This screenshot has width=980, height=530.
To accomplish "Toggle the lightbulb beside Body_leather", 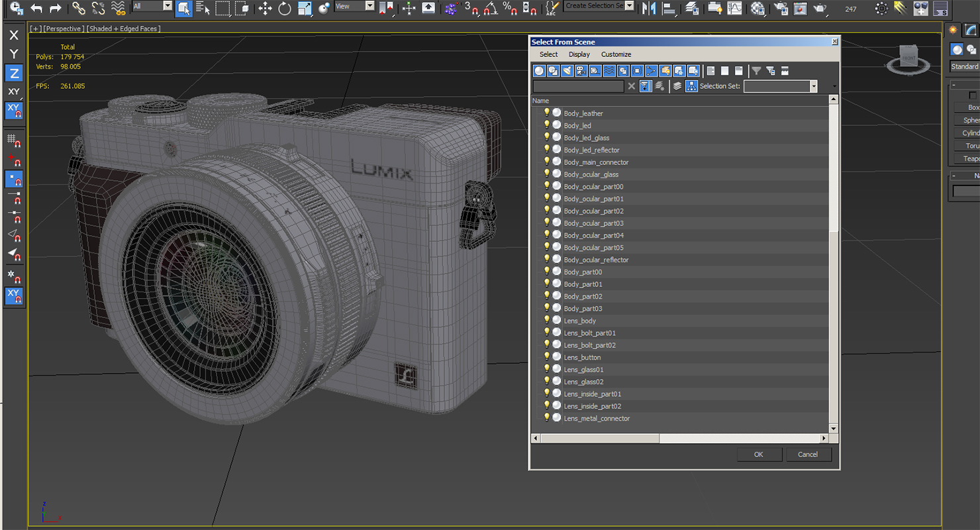I will click(x=547, y=113).
